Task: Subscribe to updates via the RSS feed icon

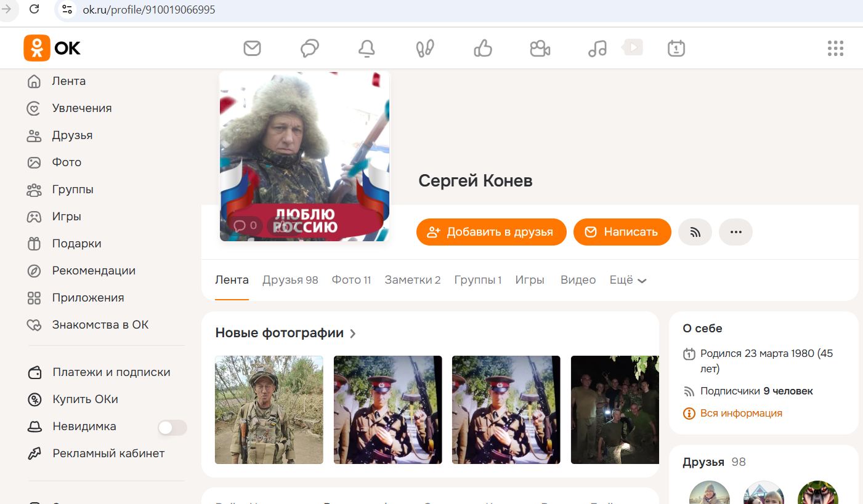Action: coord(695,232)
